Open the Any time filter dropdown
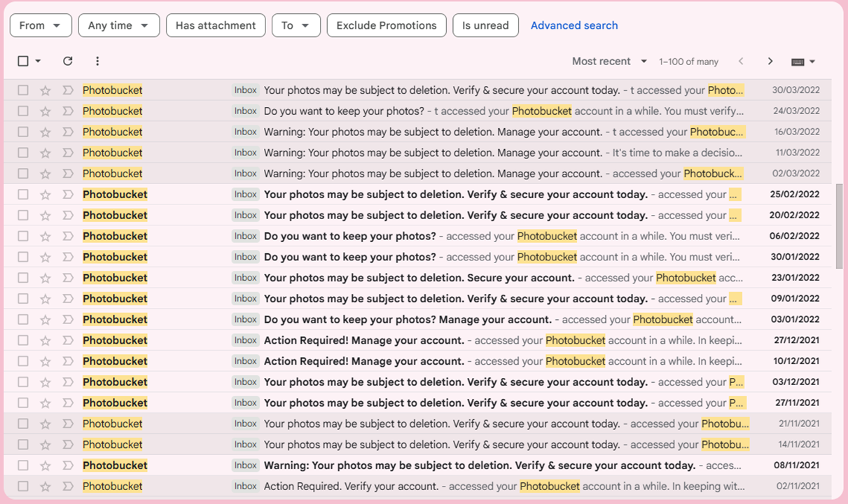 pyautogui.click(x=118, y=25)
